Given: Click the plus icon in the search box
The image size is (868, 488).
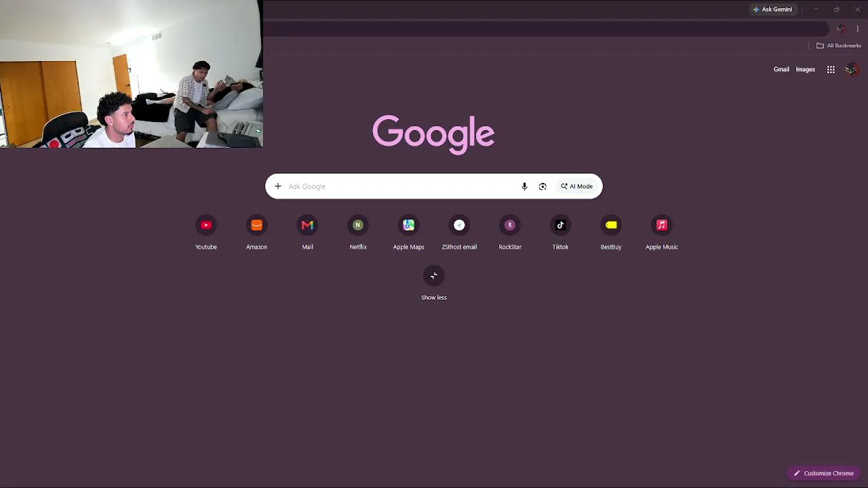Looking at the screenshot, I should coord(277,186).
